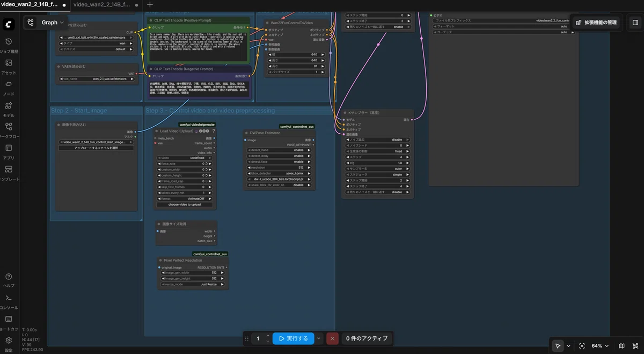
Task: Toggle scale_stick_for_xinsr_cn disable value
Action: (x=279, y=185)
